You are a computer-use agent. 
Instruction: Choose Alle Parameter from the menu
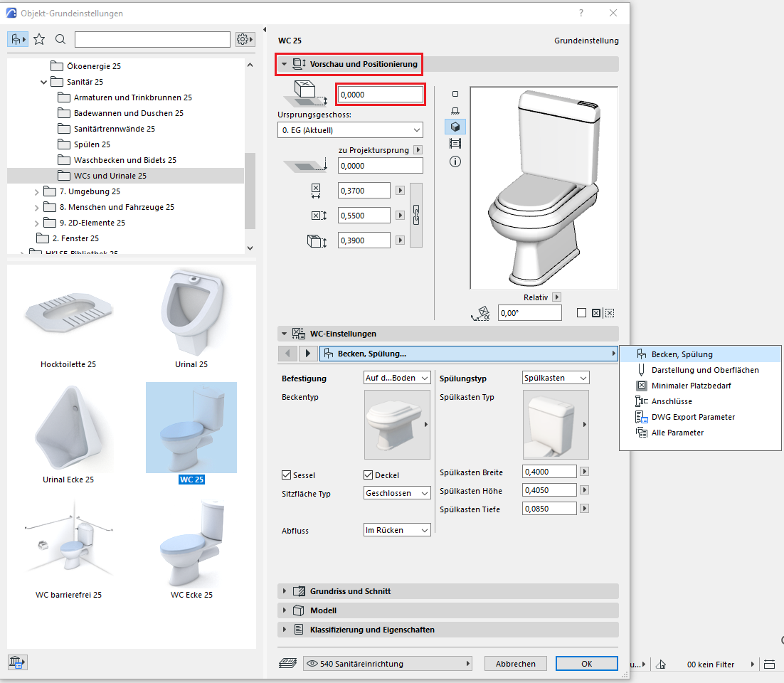point(677,433)
